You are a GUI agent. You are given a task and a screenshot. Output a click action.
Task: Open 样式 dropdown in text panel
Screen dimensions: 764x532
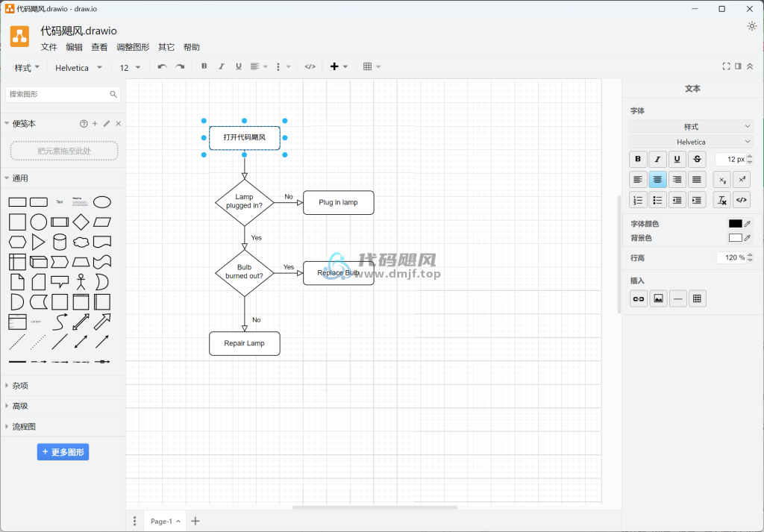(x=691, y=127)
